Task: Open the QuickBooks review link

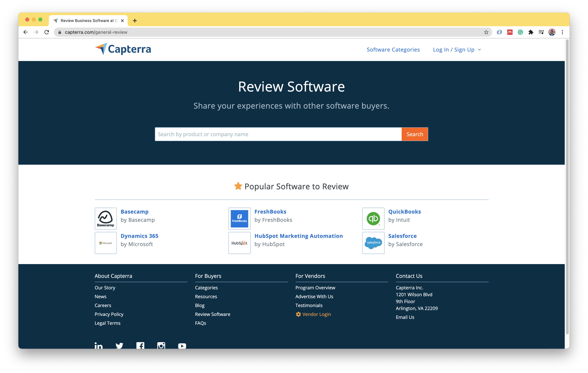Action: click(x=405, y=212)
